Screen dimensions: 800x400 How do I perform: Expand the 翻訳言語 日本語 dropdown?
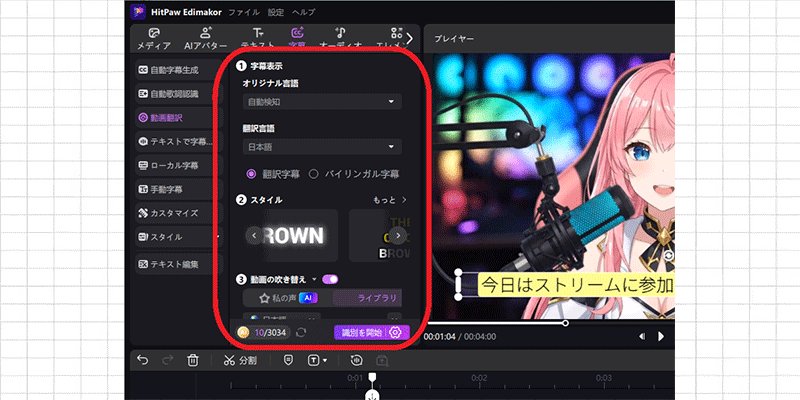pos(322,146)
